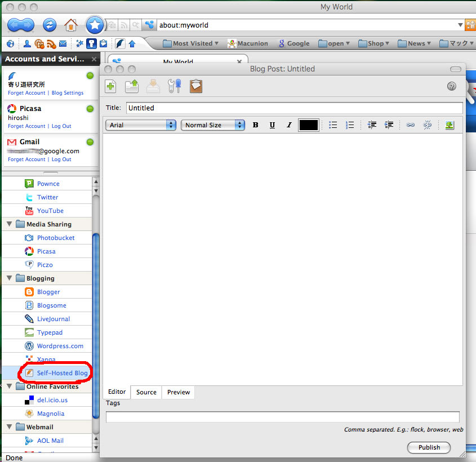The height and width of the screenshot is (462, 476).
Task: Collapse the Media Sharing category
Action: pos(10,224)
